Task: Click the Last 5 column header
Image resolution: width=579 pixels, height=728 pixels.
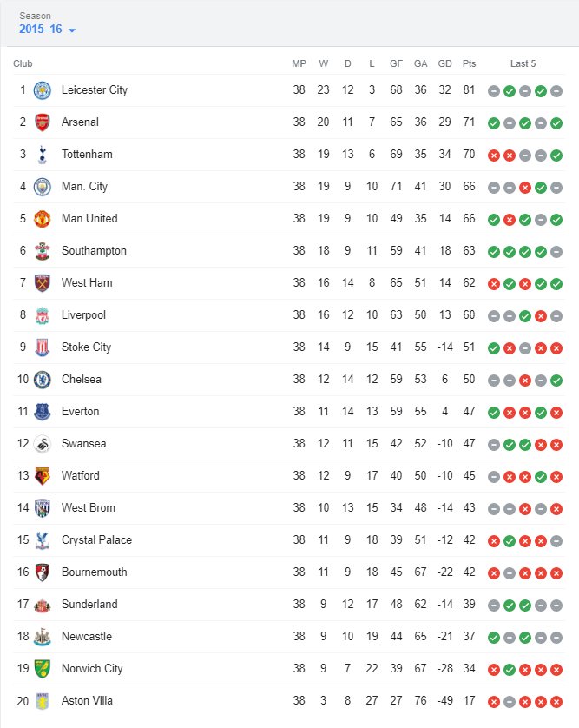Action: point(523,63)
